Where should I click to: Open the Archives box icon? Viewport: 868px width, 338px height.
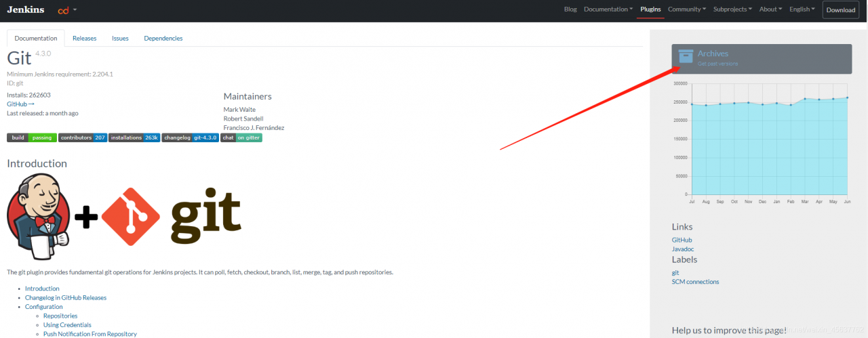686,56
